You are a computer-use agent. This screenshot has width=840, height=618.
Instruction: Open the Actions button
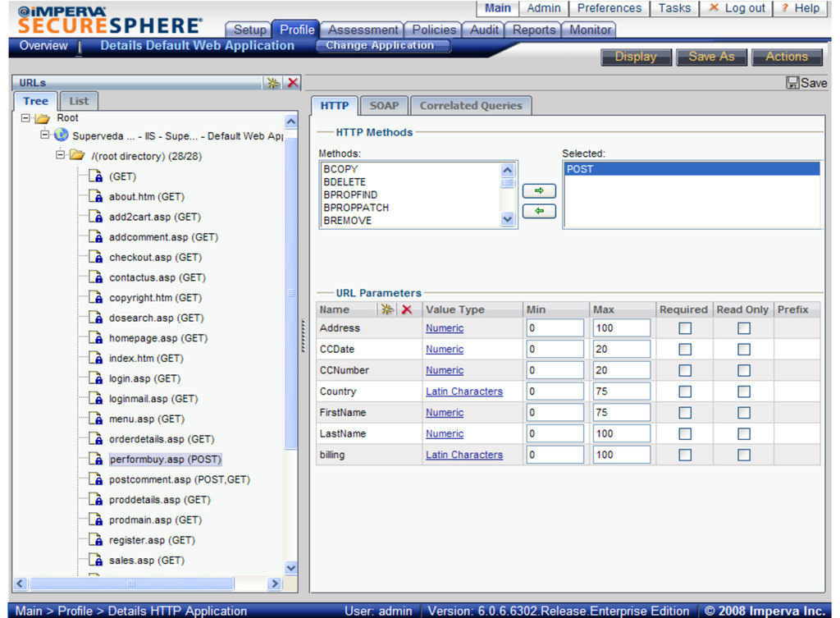[x=787, y=57]
